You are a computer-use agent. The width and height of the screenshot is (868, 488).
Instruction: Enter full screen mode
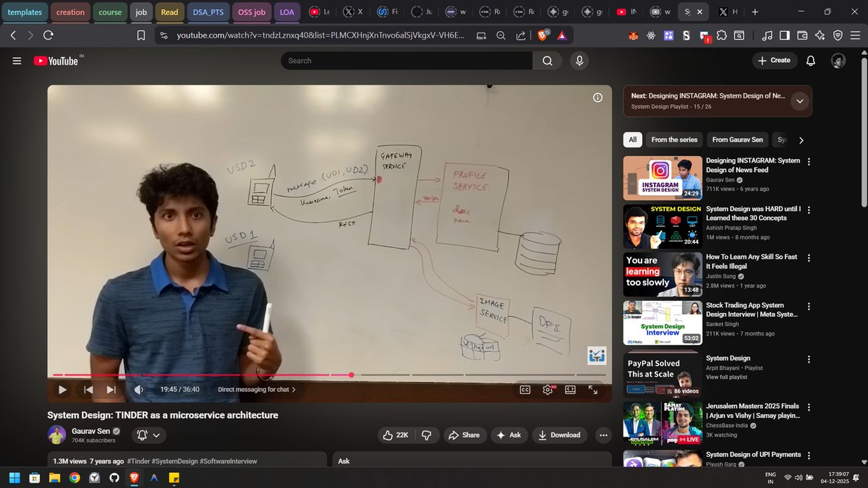click(x=592, y=390)
